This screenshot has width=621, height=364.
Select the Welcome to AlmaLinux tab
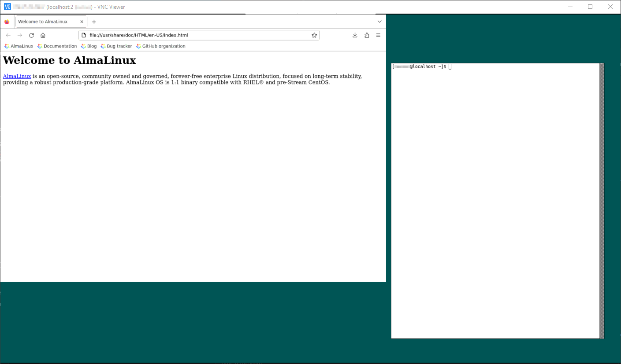pos(51,22)
